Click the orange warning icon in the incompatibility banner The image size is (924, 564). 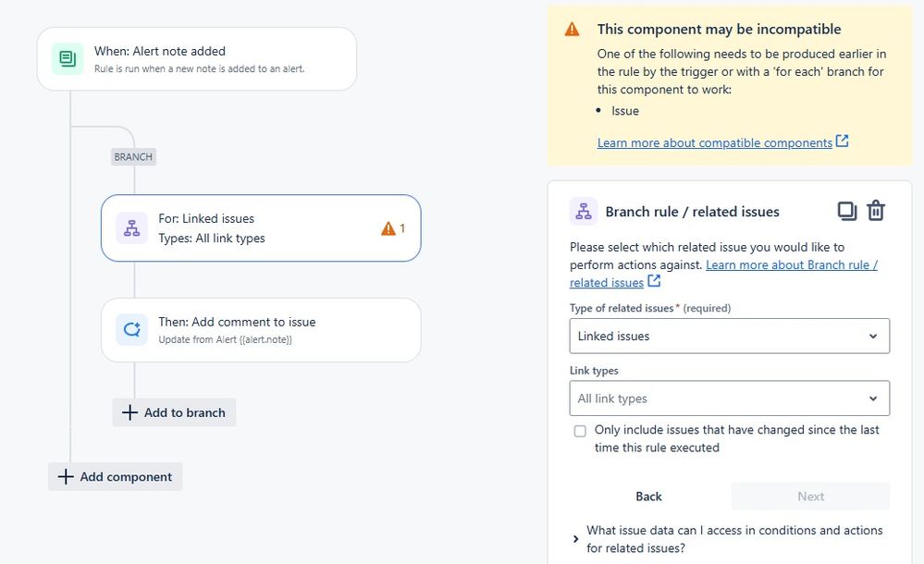[x=573, y=30]
